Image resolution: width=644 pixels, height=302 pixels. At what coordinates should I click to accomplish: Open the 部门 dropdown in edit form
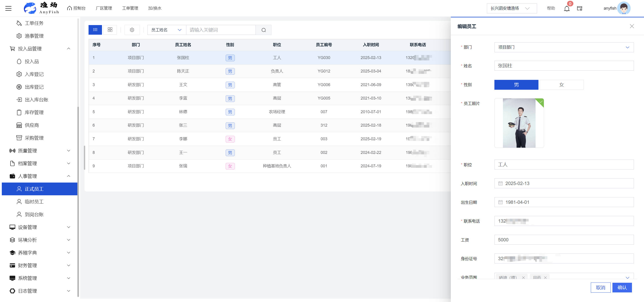tap(563, 47)
